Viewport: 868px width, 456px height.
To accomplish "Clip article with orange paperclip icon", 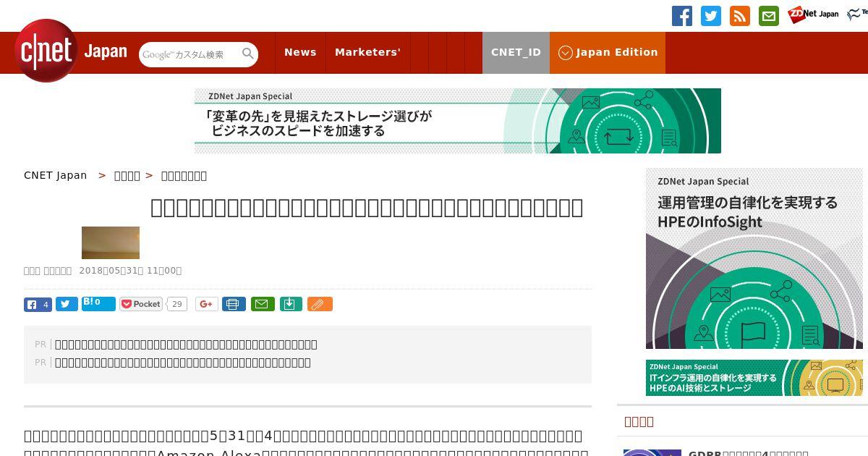I will pos(320,304).
